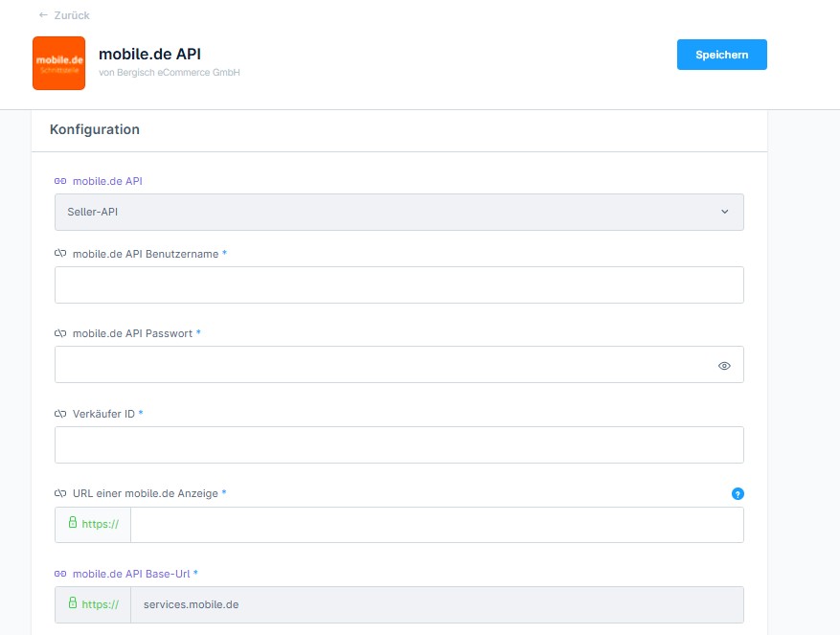
Task: Click link icon next to API Passwort
Action: (x=60, y=333)
